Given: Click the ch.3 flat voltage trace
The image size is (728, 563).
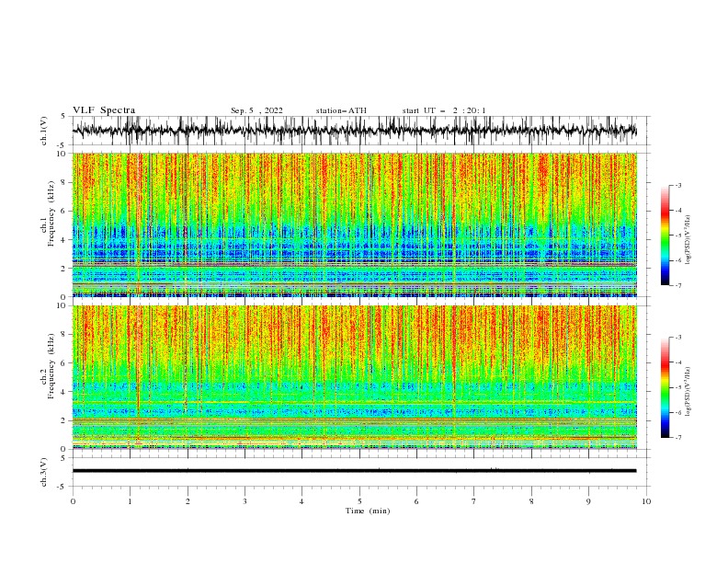Looking at the screenshot, I should (354, 471).
